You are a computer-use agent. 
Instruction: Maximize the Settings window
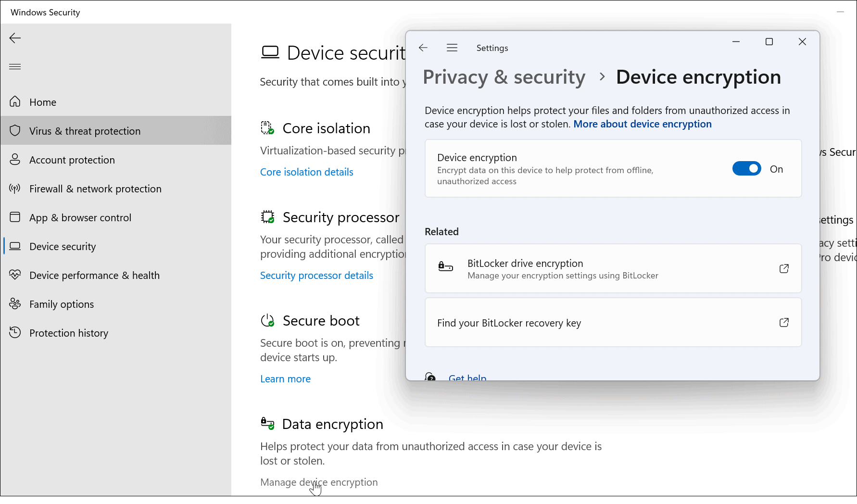[x=769, y=42]
